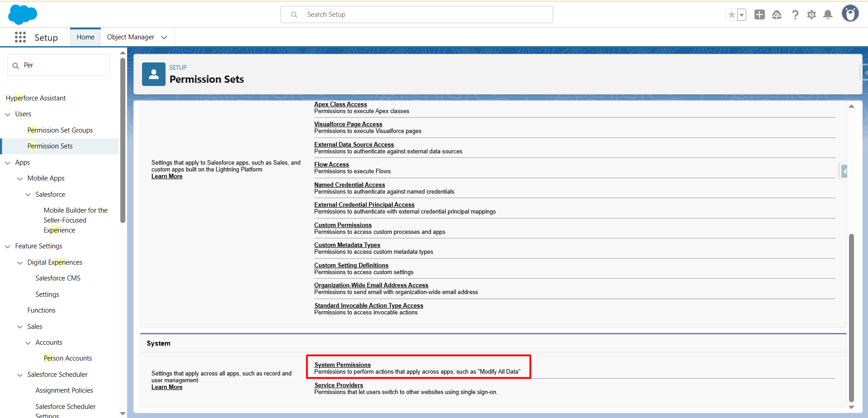Click the Permission Sets header icon

point(154,74)
